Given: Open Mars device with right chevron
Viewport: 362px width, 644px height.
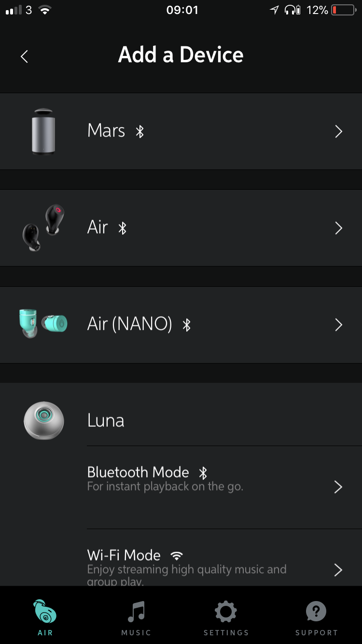Looking at the screenshot, I should point(338,131).
